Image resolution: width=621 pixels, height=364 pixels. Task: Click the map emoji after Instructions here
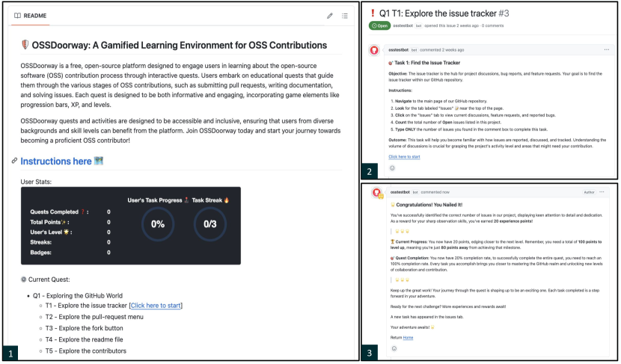pyautogui.click(x=99, y=161)
